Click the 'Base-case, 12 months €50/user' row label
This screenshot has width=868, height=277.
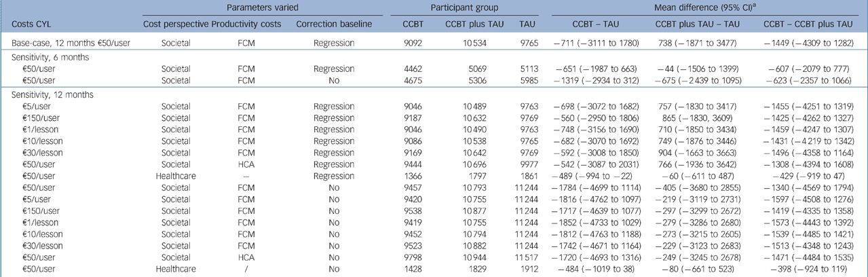pyautogui.click(x=67, y=43)
